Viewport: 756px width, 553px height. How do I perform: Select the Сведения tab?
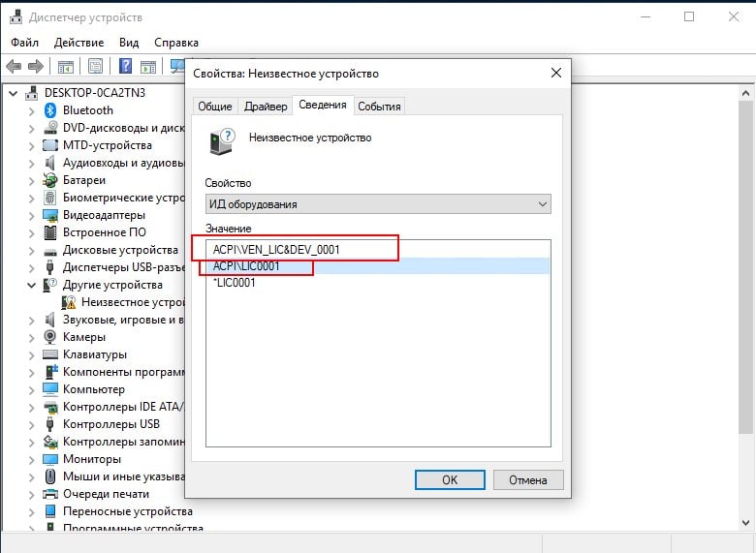click(323, 105)
